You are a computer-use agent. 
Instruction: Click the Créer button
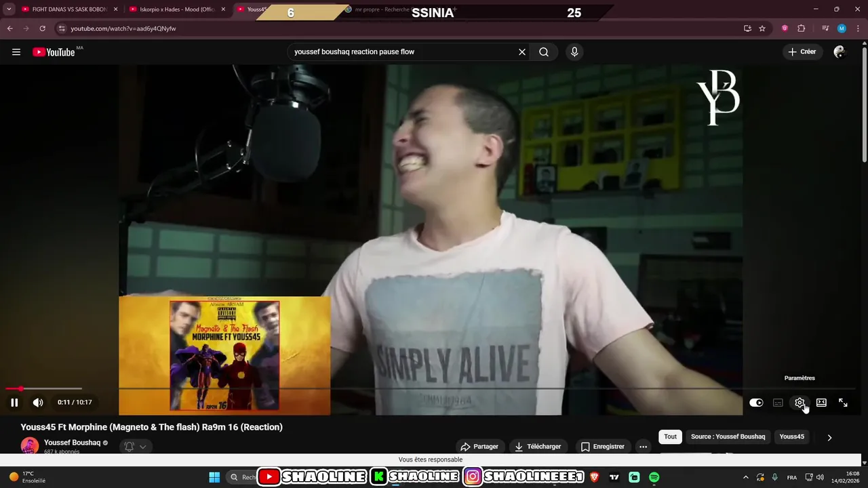803,52
